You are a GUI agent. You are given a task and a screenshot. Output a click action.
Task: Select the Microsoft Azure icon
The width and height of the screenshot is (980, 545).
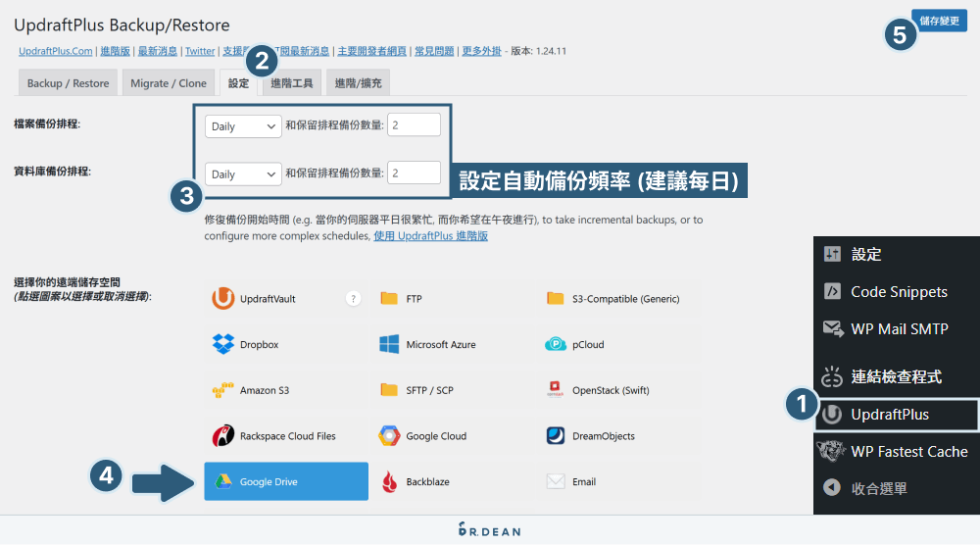point(389,344)
